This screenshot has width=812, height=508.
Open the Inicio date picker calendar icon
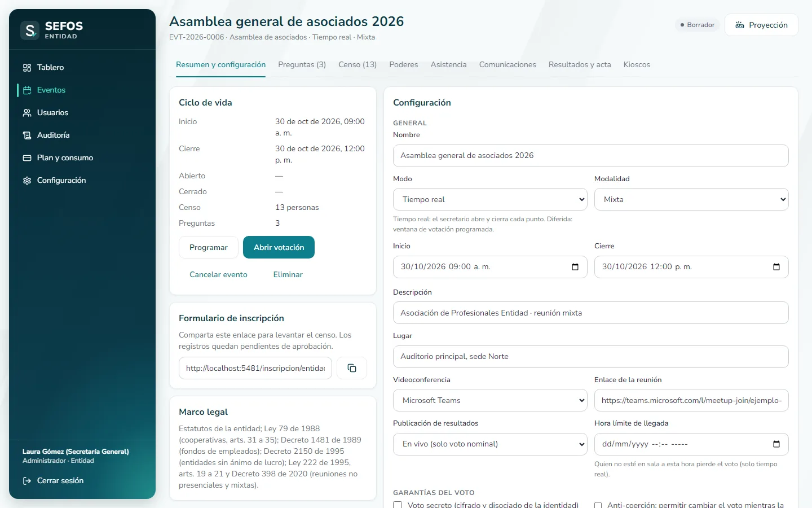point(575,267)
